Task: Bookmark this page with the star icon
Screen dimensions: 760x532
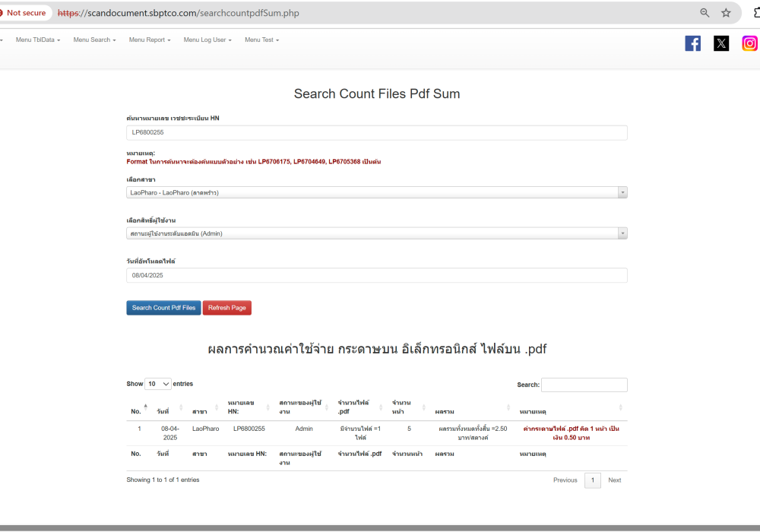Action: pos(726,13)
